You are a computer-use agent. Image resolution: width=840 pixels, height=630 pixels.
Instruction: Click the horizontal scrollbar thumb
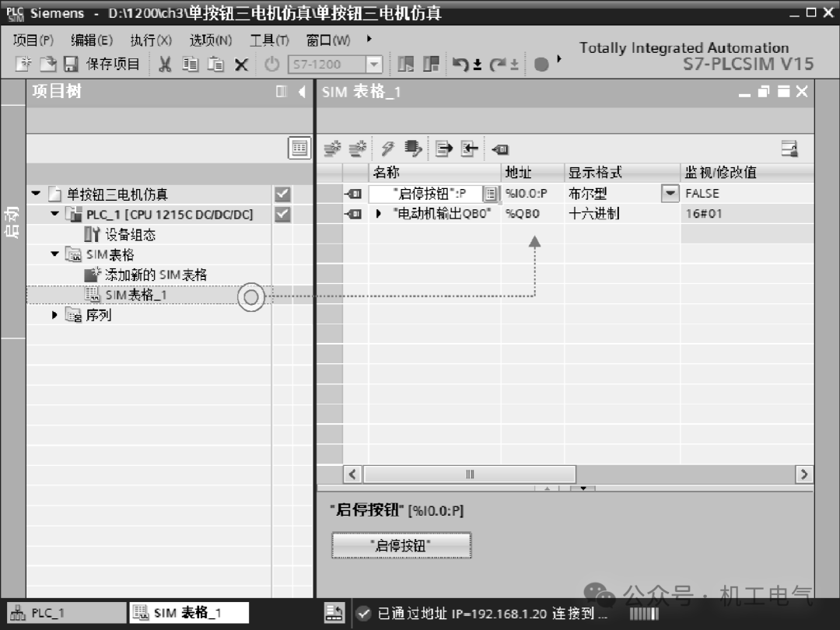(470, 474)
